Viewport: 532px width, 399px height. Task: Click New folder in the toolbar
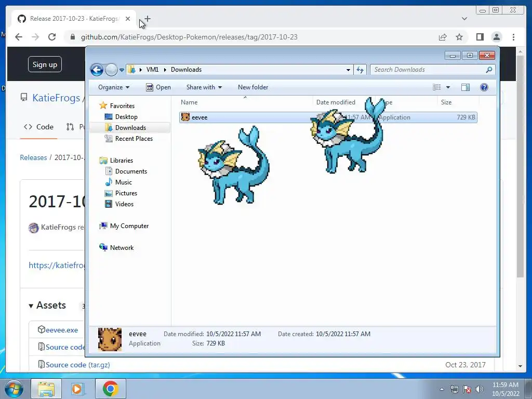(x=253, y=87)
